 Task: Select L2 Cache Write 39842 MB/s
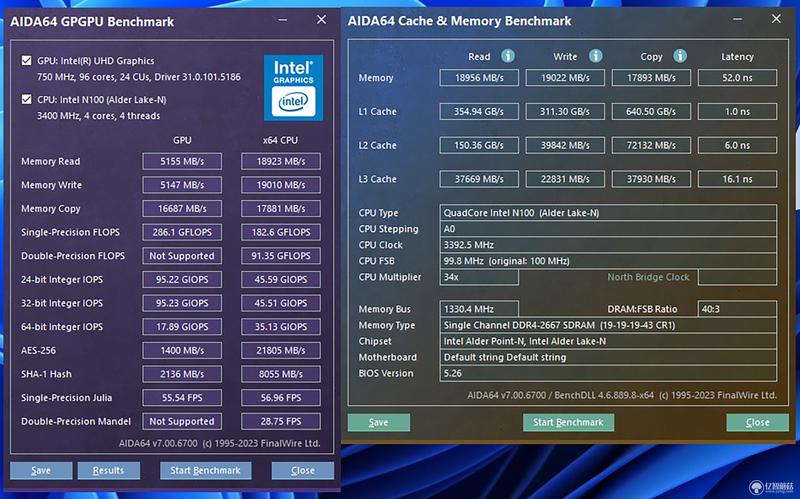click(565, 145)
